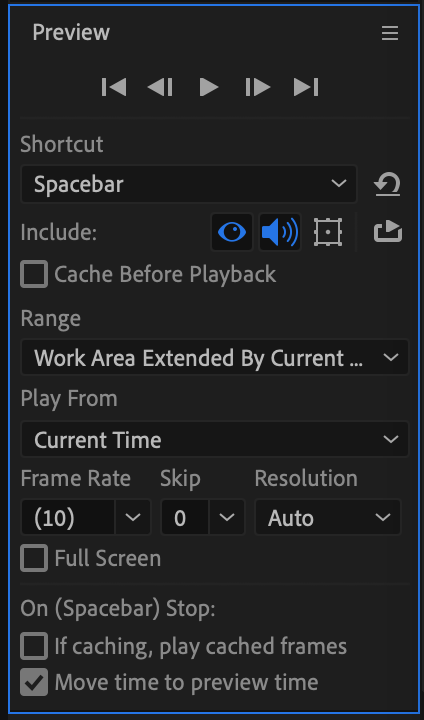Open the Resolution Auto dropdown
This screenshot has height=720, width=424.
point(328,518)
